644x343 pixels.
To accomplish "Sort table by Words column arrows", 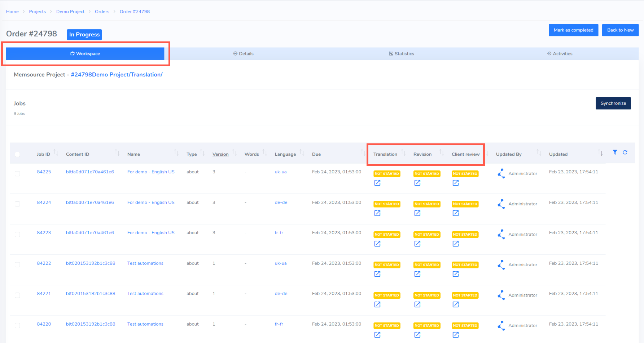I will click(x=265, y=152).
